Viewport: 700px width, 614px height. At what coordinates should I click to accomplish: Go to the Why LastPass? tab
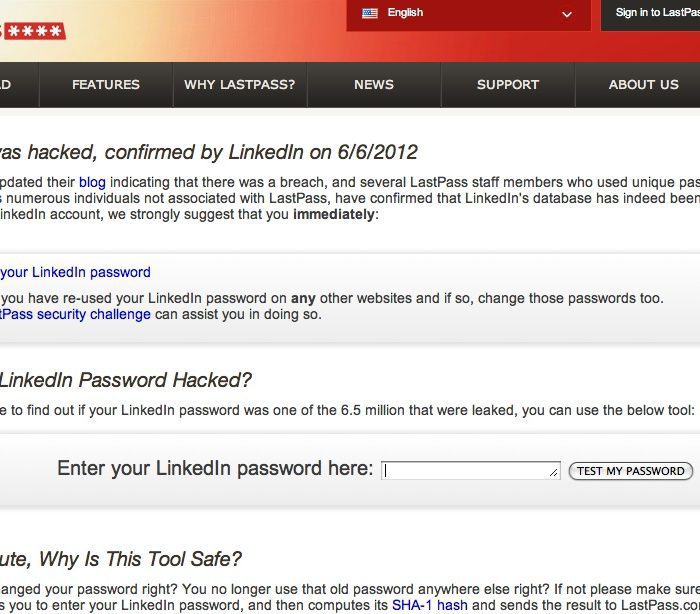click(239, 85)
